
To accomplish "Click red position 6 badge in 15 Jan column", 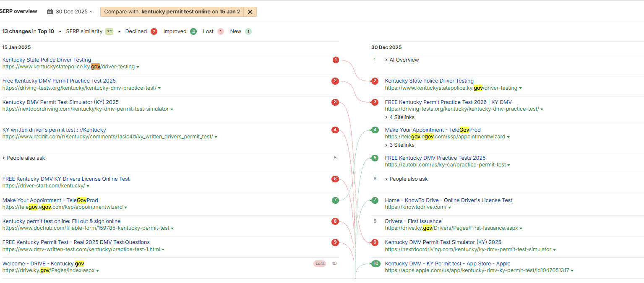I will point(335,179).
